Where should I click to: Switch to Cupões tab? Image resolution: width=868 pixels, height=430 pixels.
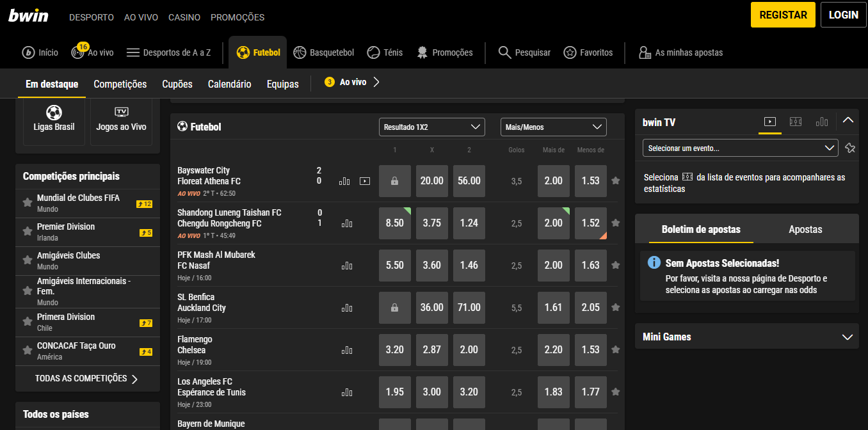point(177,84)
